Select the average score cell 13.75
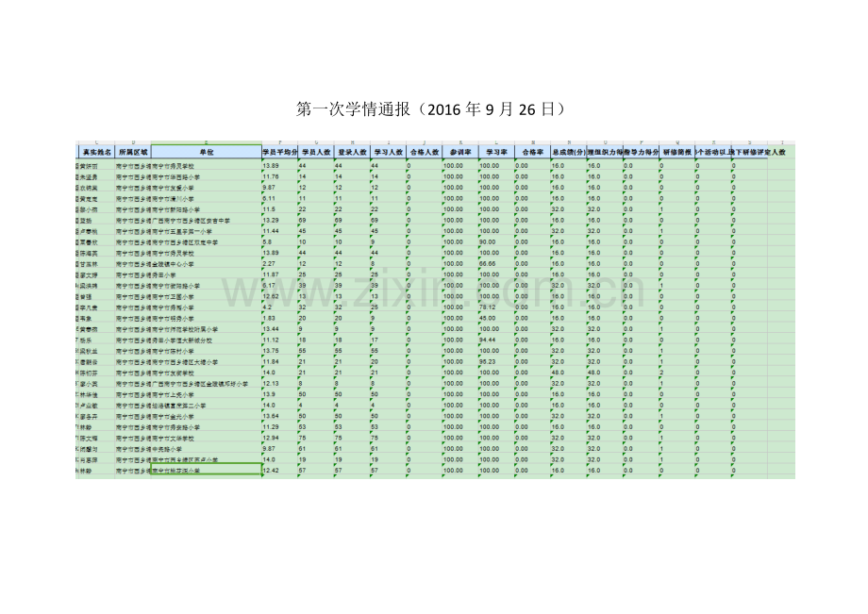Viewport: 868px width, 614px height. click(279, 351)
